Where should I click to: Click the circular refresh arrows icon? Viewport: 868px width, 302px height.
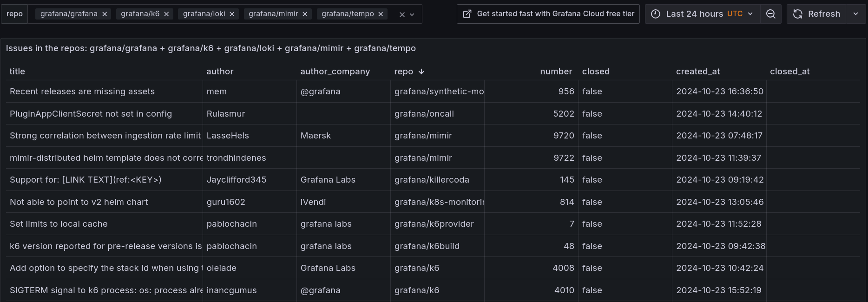pyautogui.click(x=797, y=14)
